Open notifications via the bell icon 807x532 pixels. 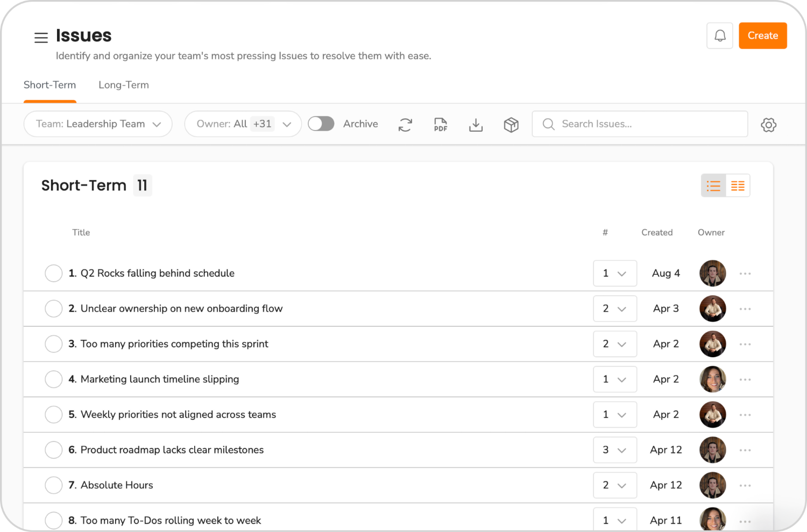tap(719, 36)
